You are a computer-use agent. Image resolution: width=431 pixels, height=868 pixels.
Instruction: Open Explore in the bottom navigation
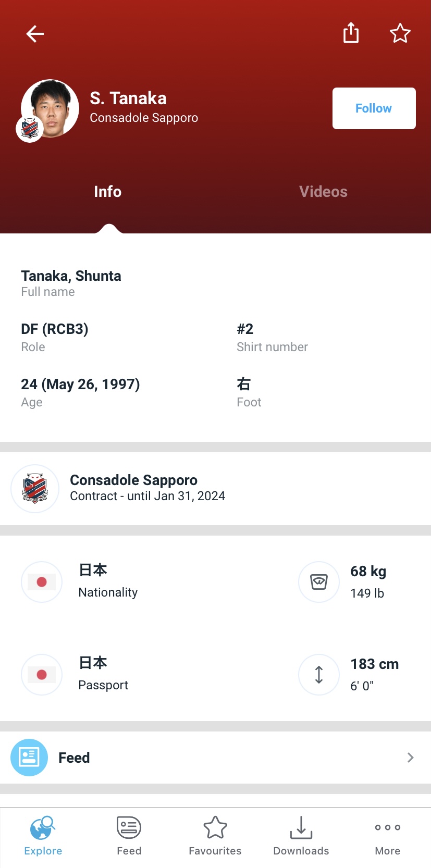[43, 836]
